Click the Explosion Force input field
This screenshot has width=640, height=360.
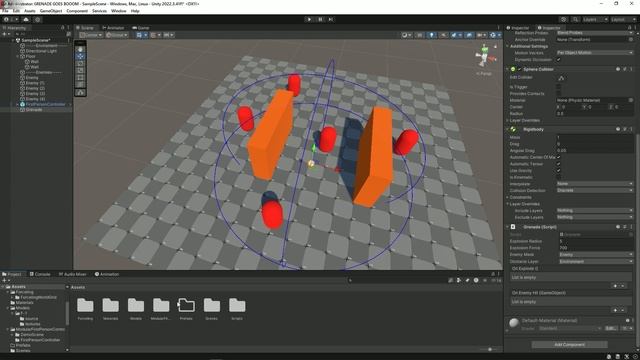point(595,248)
